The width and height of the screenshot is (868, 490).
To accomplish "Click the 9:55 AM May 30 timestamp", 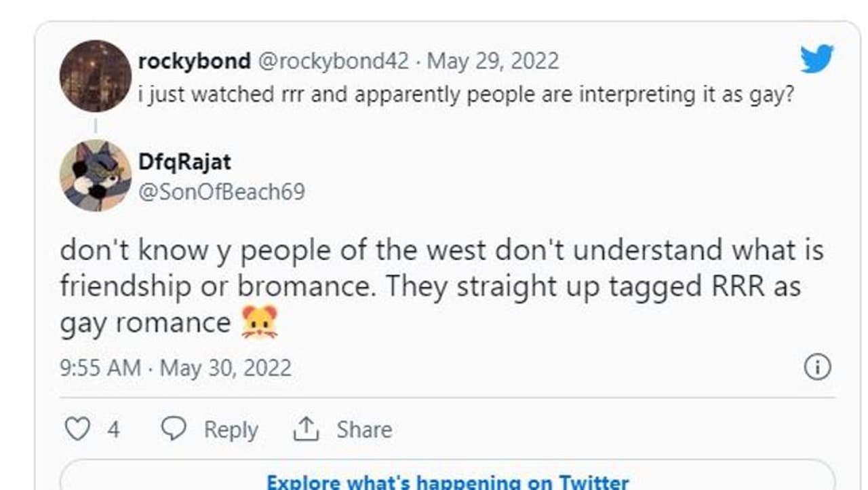I will (x=176, y=368).
